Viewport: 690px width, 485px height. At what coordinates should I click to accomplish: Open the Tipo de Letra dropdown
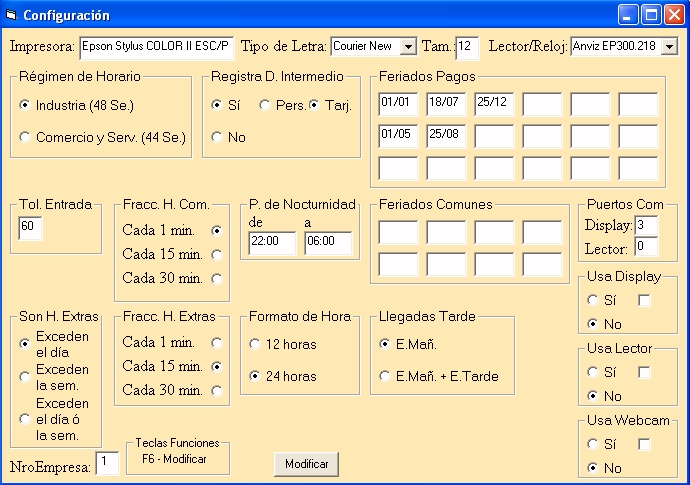pyautogui.click(x=407, y=47)
